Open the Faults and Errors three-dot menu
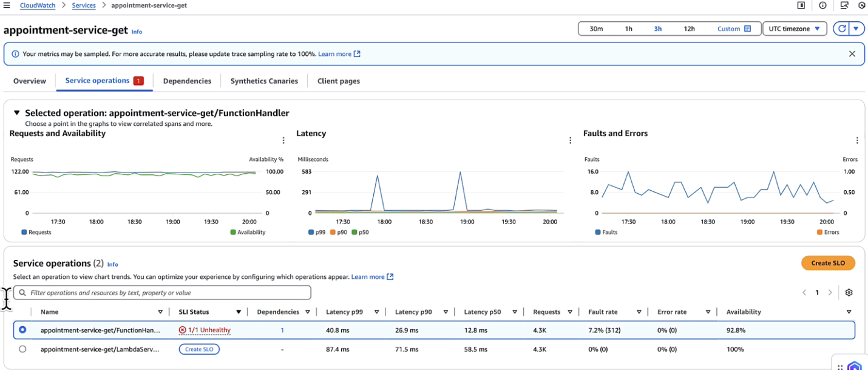Image resolution: width=868 pixels, height=373 pixels. tap(857, 140)
